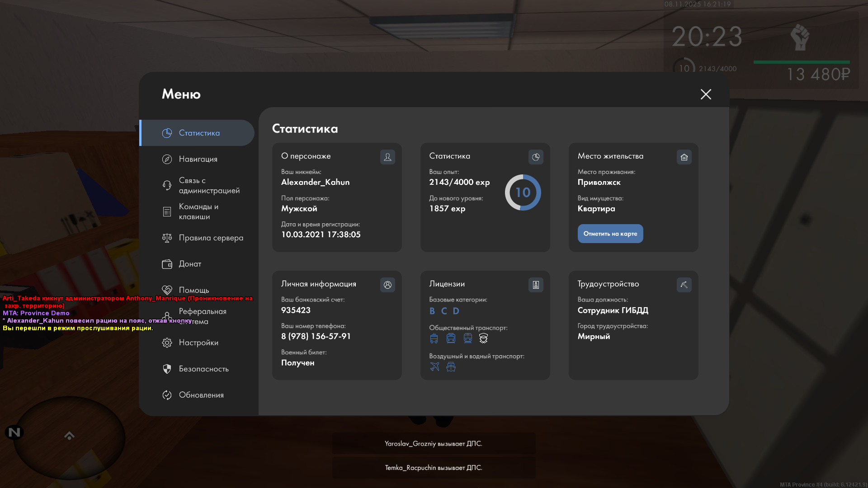
Task: Open Настройки from the sidebar
Action: point(198,343)
